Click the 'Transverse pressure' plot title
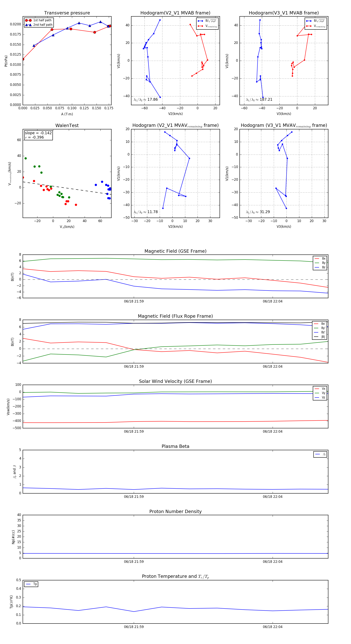 point(67,13)
